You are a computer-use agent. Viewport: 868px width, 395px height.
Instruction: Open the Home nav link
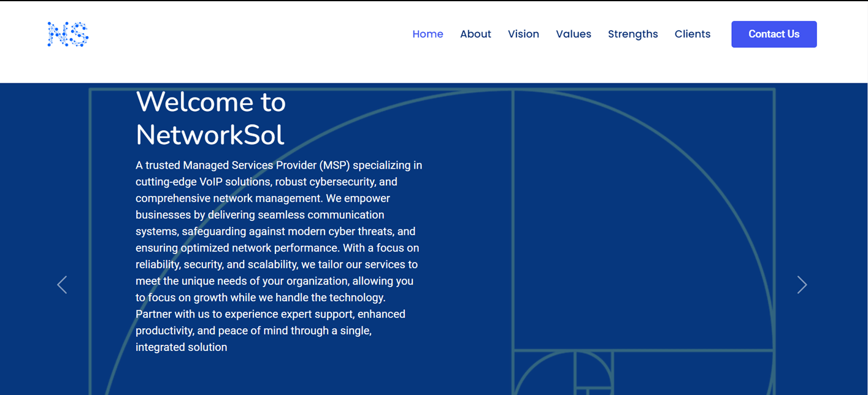[x=428, y=34]
